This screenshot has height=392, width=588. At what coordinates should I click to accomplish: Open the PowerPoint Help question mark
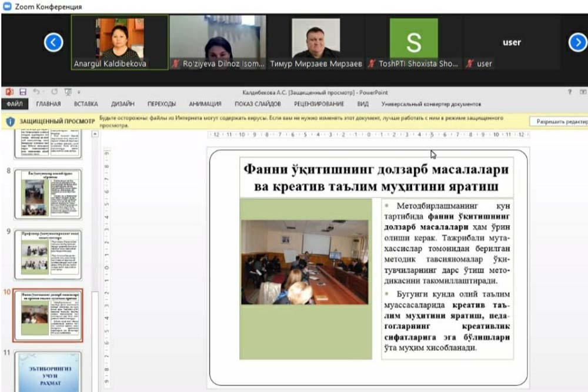click(x=569, y=92)
